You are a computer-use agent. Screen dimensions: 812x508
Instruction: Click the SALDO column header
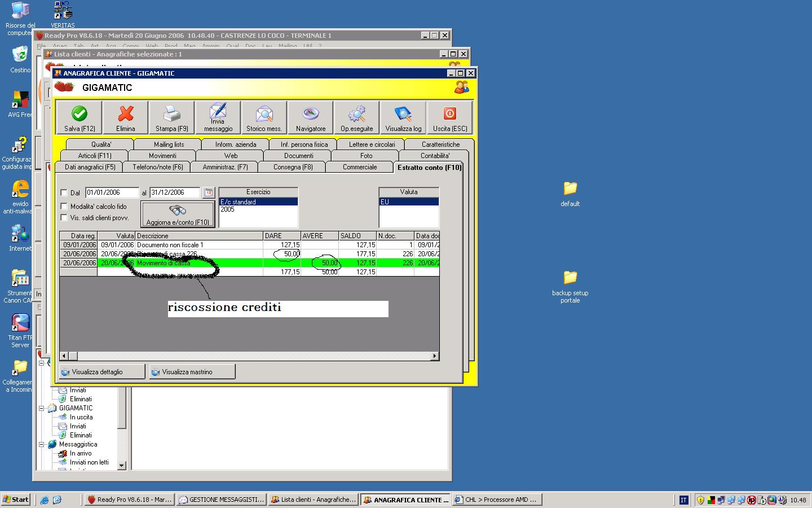pos(358,236)
